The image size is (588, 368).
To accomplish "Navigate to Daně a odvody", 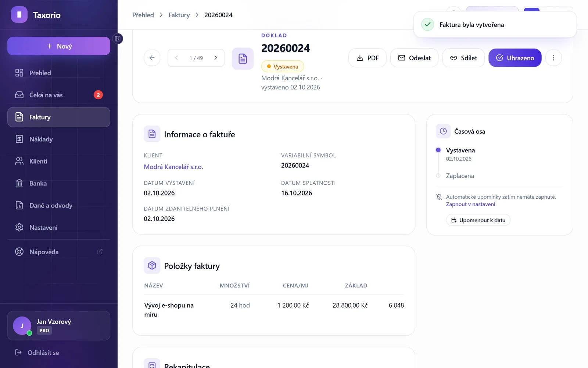I will pyautogui.click(x=59, y=205).
